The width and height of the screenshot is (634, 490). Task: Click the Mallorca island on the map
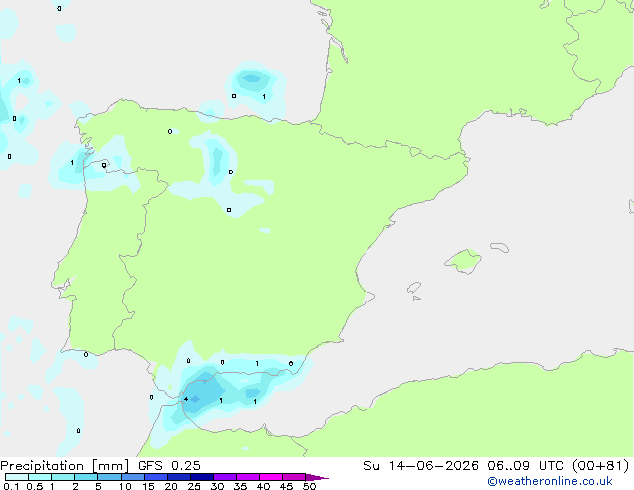pos(464,261)
